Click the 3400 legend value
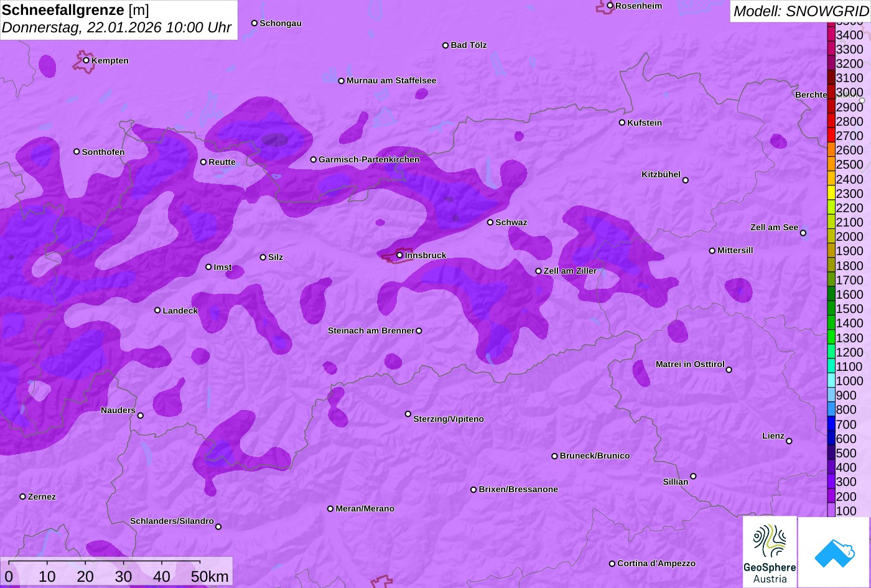Screen dimensions: 871x588 pos(850,35)
